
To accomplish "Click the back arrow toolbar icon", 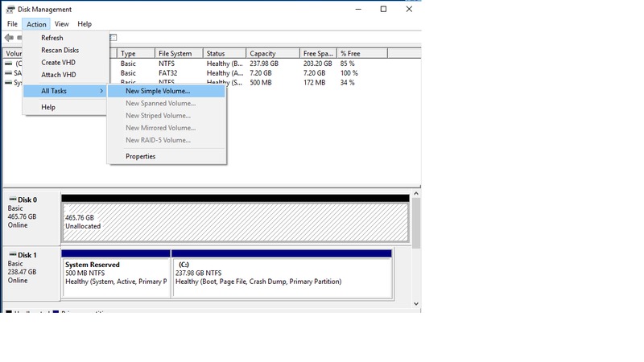I will click(9, 38).
